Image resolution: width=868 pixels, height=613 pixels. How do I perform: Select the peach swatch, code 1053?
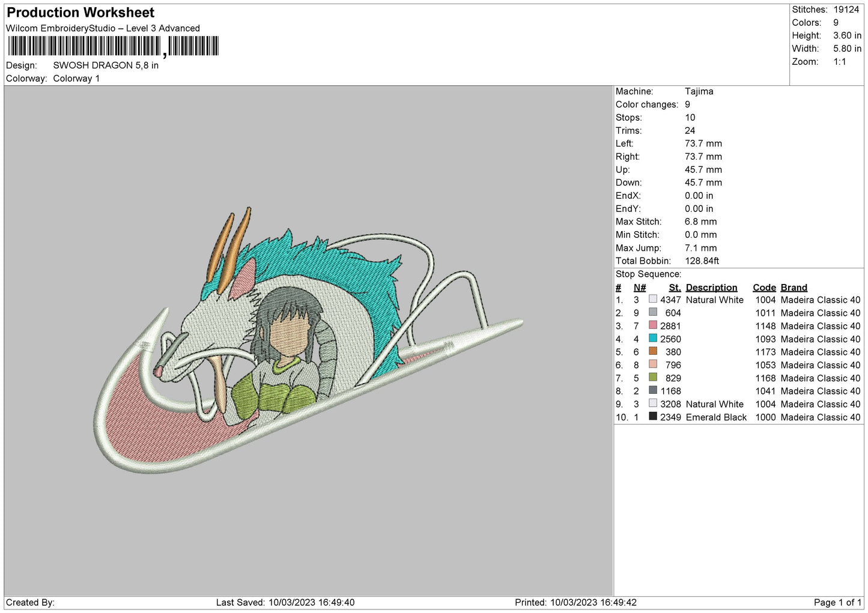pos(652,364)
